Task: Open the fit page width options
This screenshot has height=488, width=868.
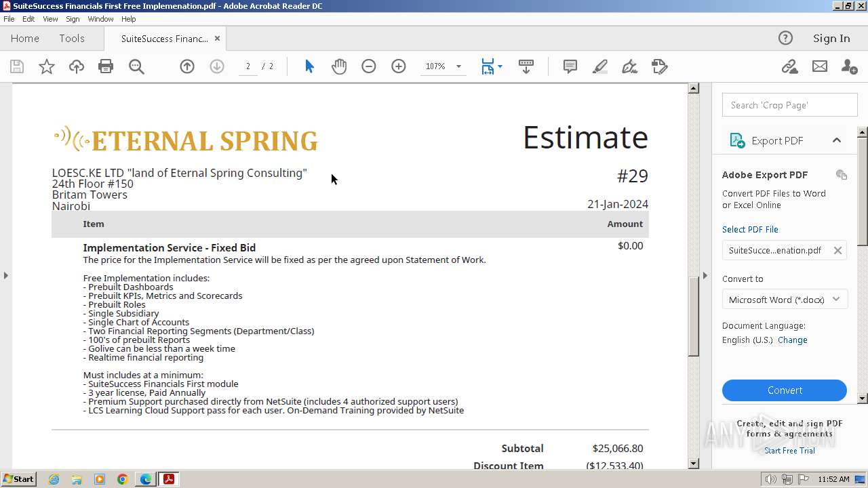Action: point(492,66)
